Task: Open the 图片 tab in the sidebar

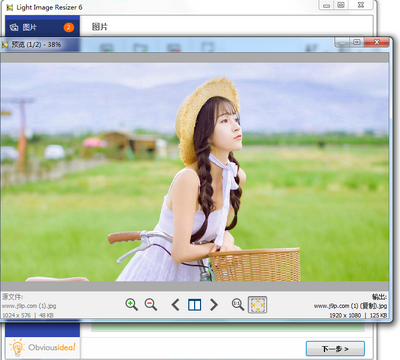Action: click(x=42, y=27)
